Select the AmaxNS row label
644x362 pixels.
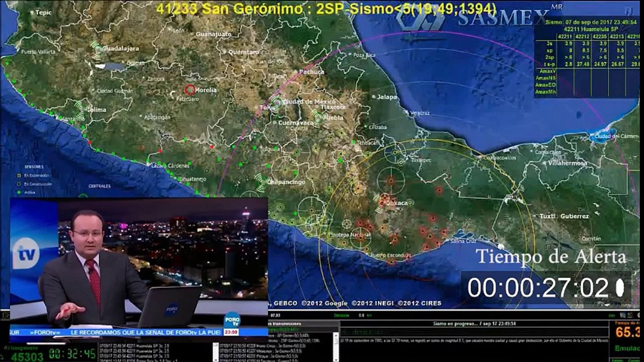pos(545,78)
